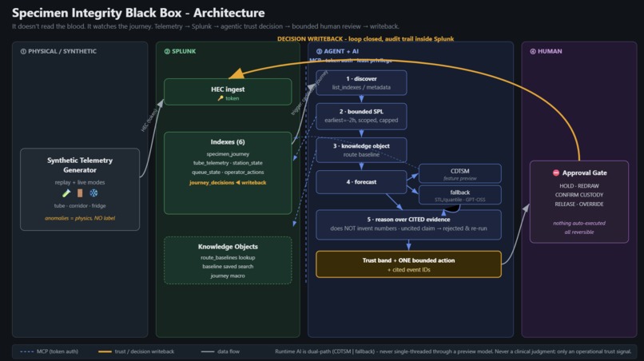
Task: Click step 1 - discover box
Action: 361,82
